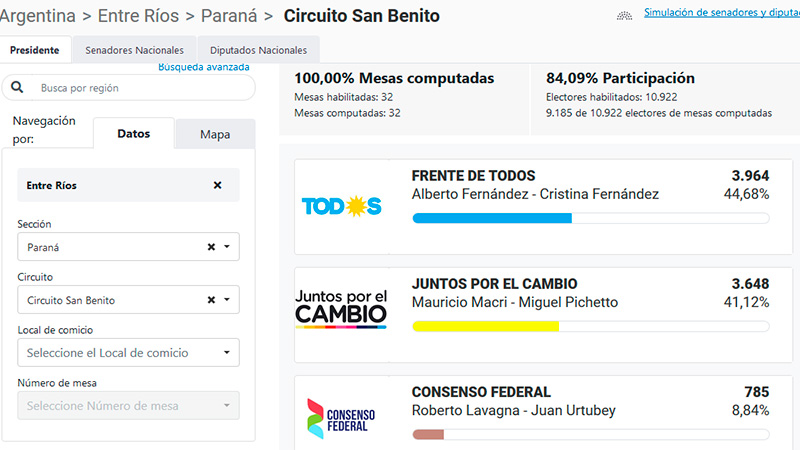Click the Frente de Todos logo
The height and width of the screenshot is (450, 800).
tap(341, 207)
